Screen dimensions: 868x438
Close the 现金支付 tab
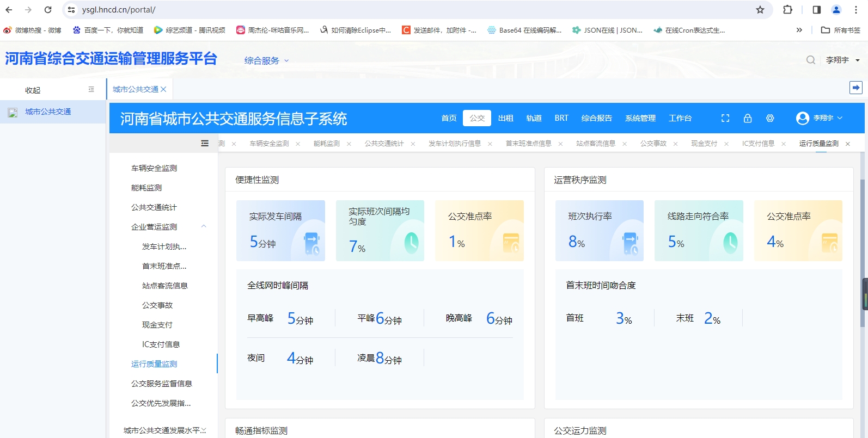(x=726, y=144)
